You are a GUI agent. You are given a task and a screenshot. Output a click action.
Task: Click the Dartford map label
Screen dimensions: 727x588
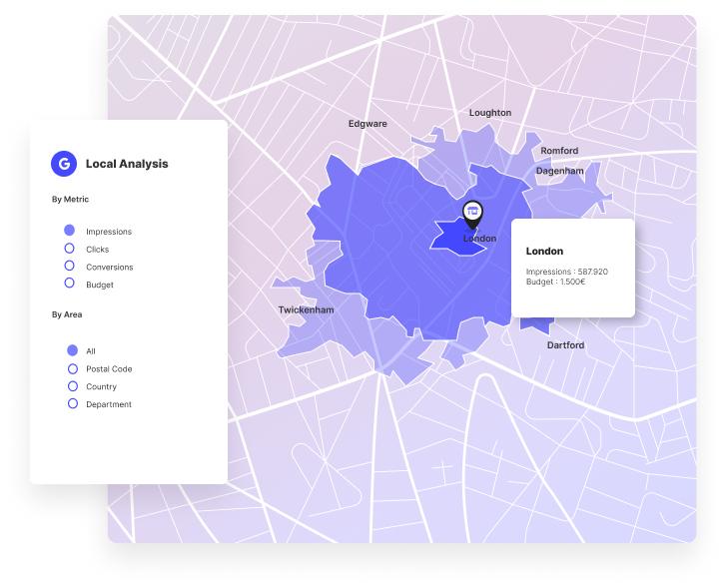point(565,345)
